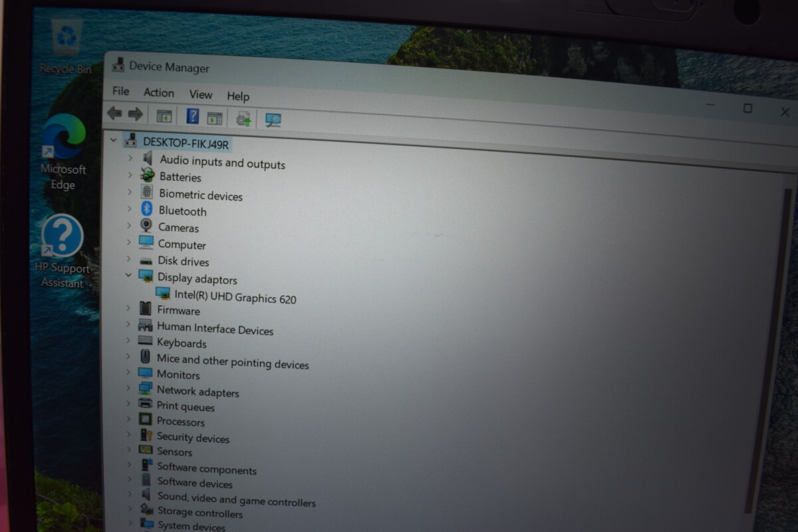The height and width of the screenshot is (532, 798).
Task: Click the Computer category icon
Action: [x=146, y=243]
